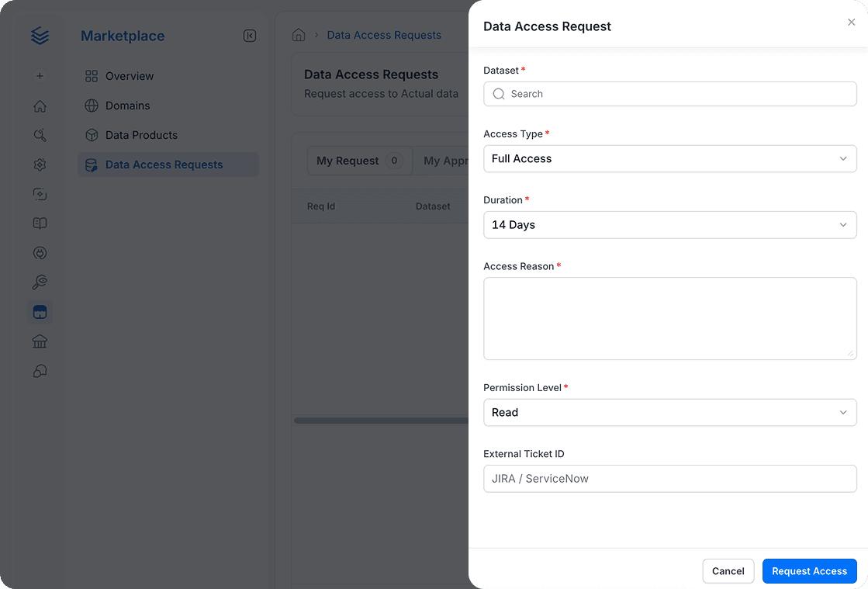Select the highlighted marketplace store icon
This screenshot has width=868, height=589.
tap(40, 312)
